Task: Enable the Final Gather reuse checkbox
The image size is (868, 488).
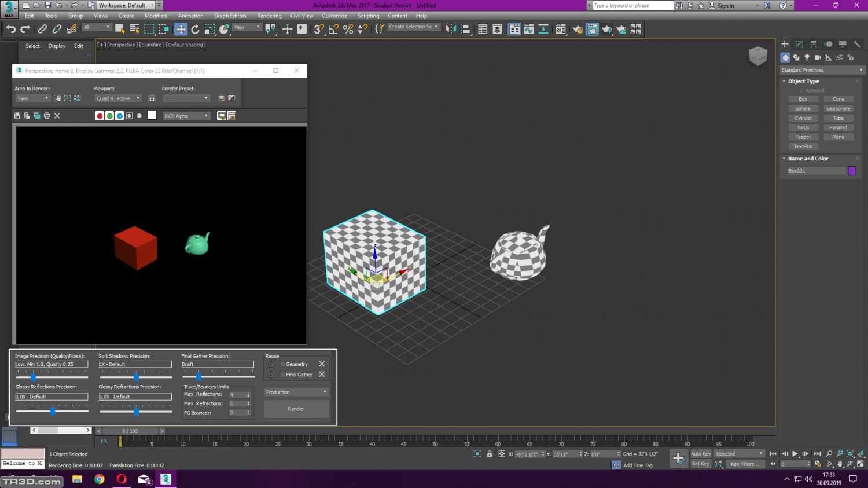Action: [x=283, y=375]
